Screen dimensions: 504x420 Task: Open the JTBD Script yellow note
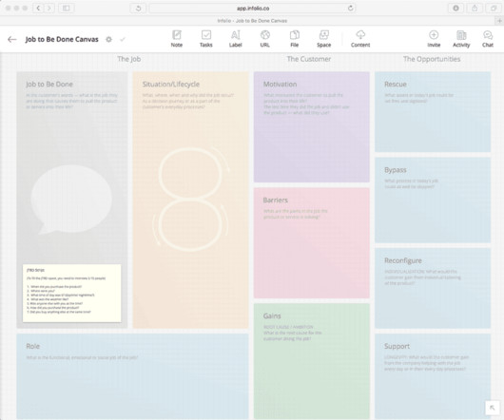pos(72,293)
